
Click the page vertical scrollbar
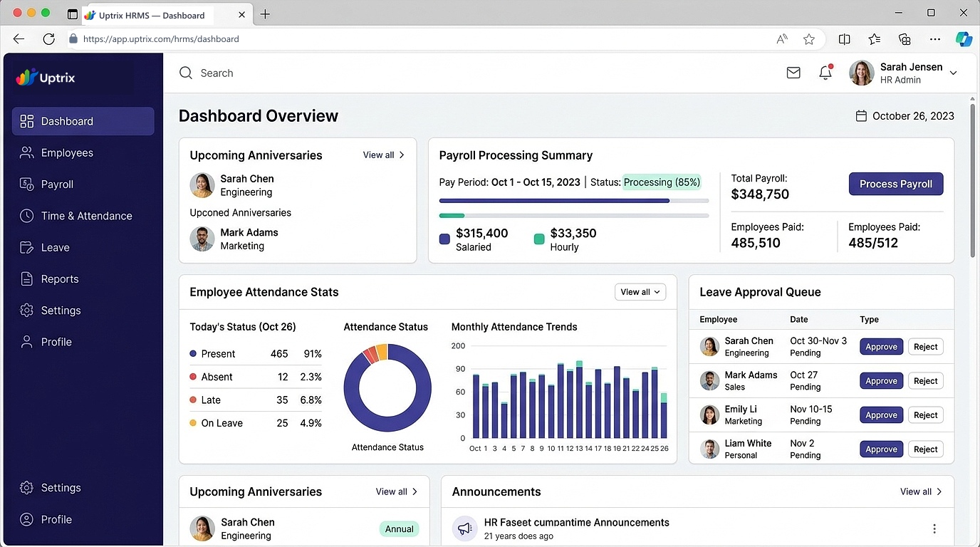[x=973, y=182]
